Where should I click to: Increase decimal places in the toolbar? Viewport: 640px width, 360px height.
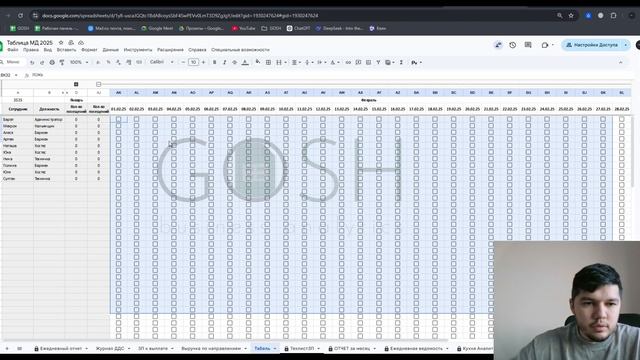click(129, 62)
